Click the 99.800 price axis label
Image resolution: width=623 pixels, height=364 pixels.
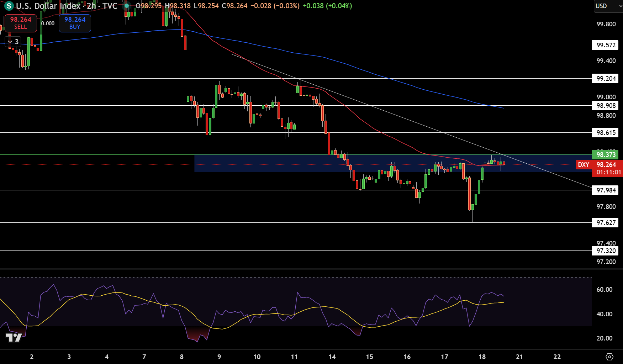[x=606, y=24]
